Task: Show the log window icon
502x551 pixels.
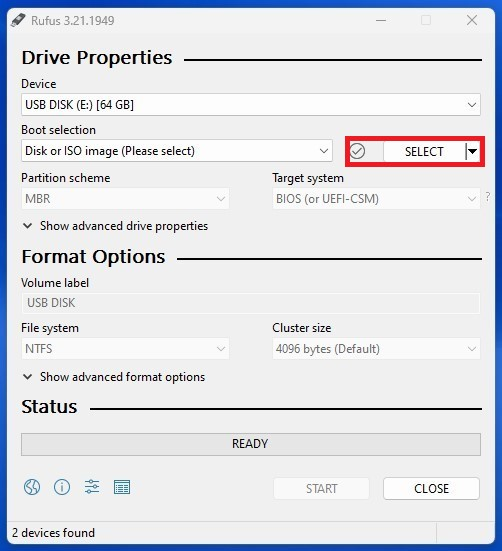Action: click(122, 487)
